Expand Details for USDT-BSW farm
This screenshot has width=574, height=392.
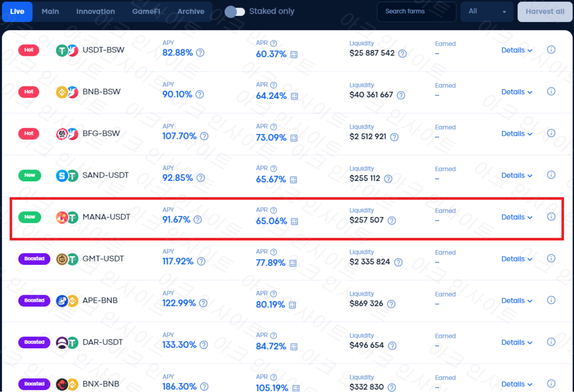pos(517,50)
